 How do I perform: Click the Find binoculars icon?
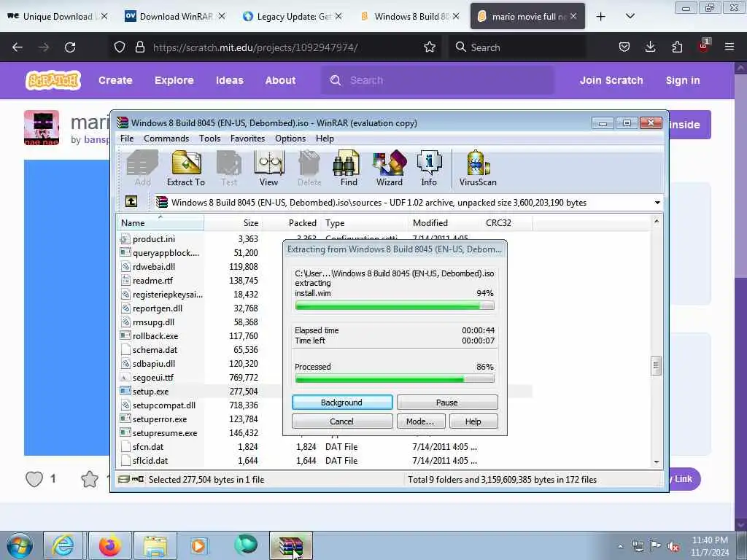coord(349,168)
